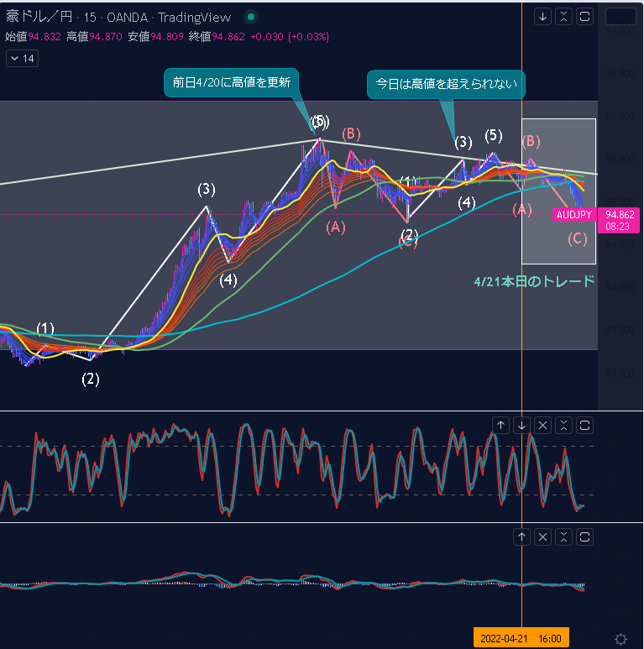The image size is (644, 649).
Task: Collapse the main price pane
Action: pos(563,17)
